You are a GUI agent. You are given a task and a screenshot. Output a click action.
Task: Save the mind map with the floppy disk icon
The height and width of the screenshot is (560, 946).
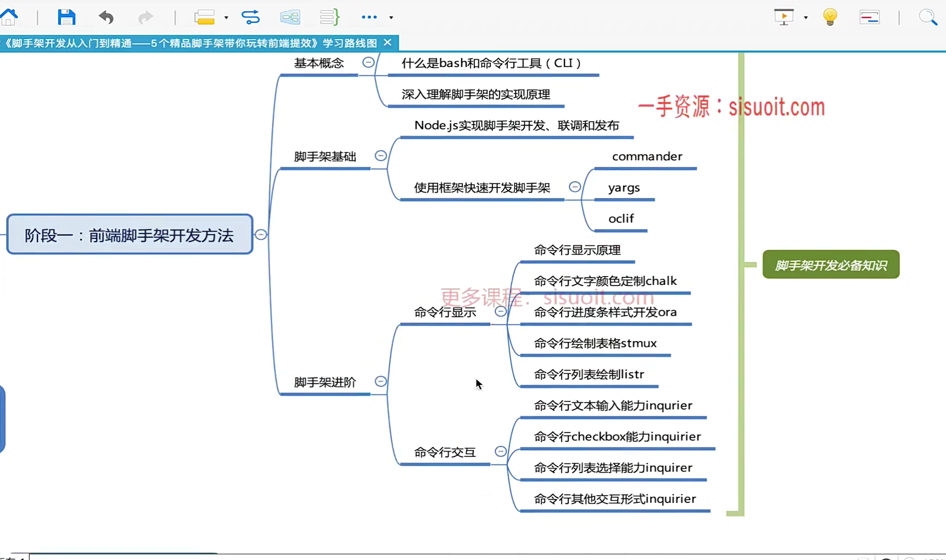[x=66, y=17]
